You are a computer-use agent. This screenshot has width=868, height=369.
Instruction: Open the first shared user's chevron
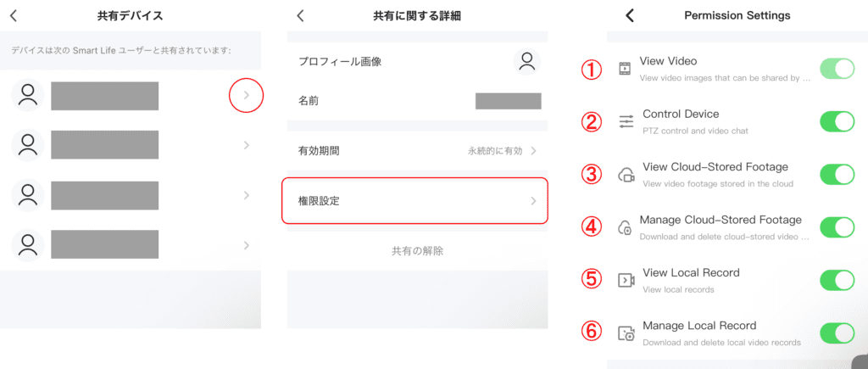[247, 96]
